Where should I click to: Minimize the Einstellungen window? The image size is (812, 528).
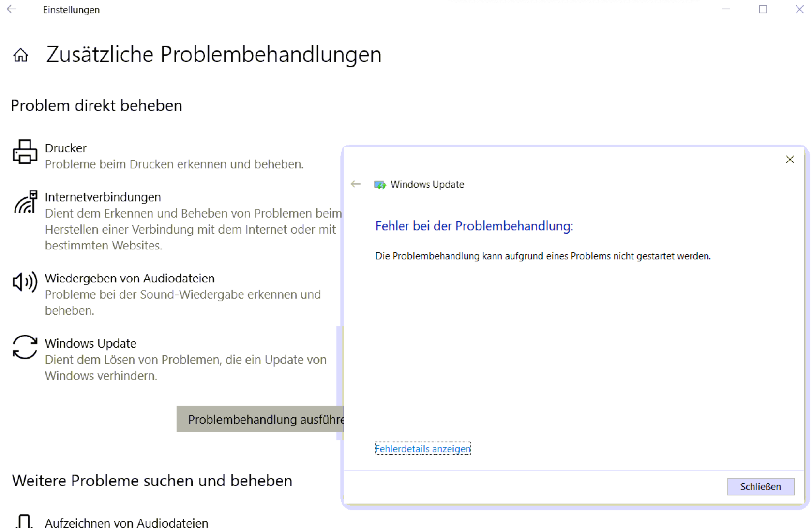click(726, 9)
